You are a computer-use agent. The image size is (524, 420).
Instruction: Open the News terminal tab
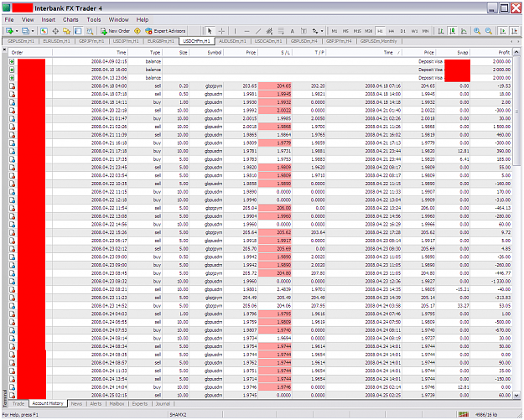pos(76,403)
